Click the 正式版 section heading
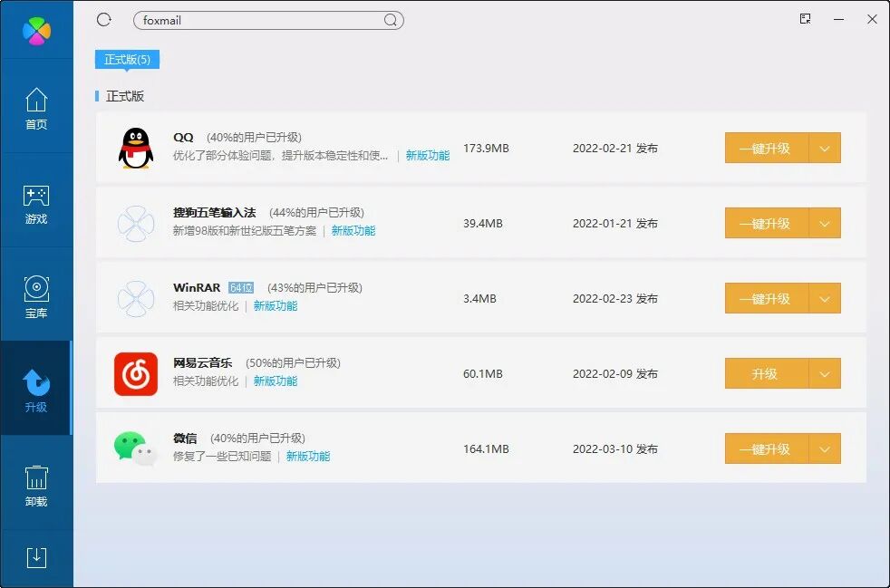This screenshot has height=588, width=890. click(x=125, y=96)
